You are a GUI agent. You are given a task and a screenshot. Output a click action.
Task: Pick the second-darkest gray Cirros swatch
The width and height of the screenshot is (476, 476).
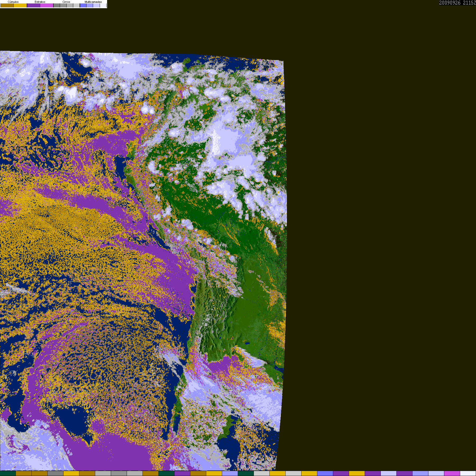pyautogui.click(x=63, y=5)
